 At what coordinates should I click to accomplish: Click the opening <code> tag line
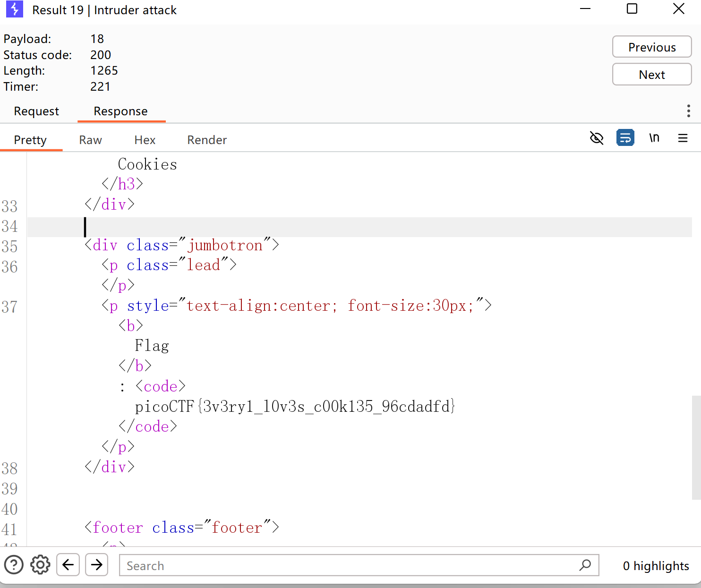tap(160, 386)
